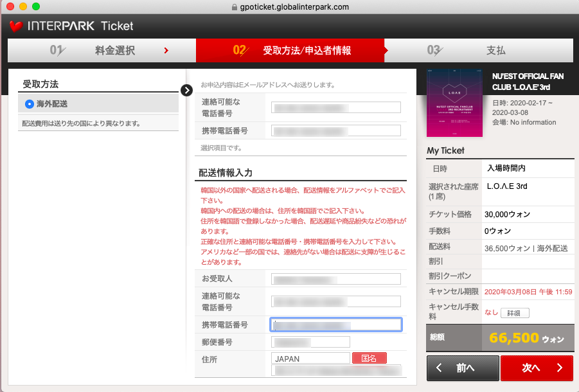Viewport: 579px width, 392px height.
Task: Click the なし cancellation fee value
Action: point(491,312)
